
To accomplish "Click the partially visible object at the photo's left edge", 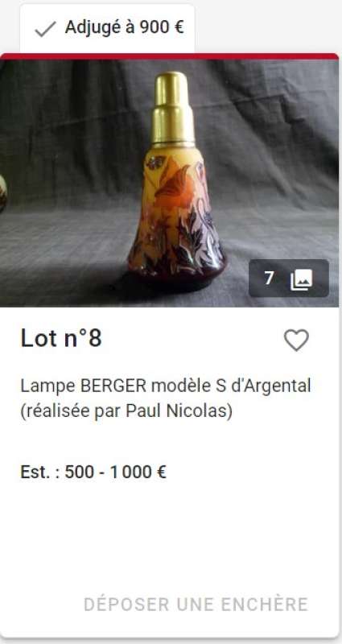I will [3, 193].
